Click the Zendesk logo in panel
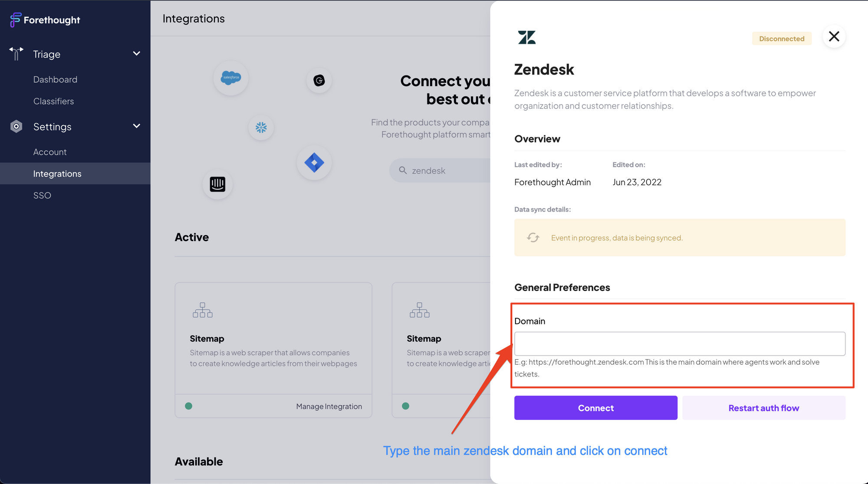The width and height of the screenshot is (868, 484). coord(527,37)
